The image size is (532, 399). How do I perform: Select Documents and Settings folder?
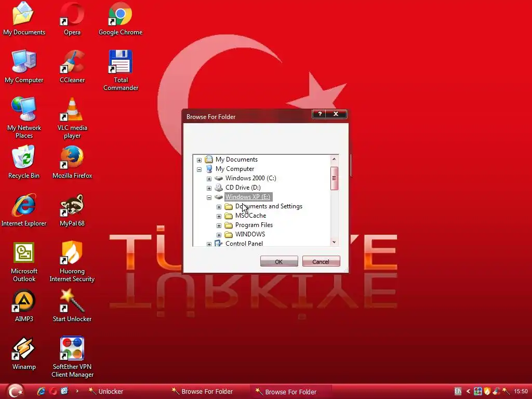pyautogui.click(x=269, y=206)
